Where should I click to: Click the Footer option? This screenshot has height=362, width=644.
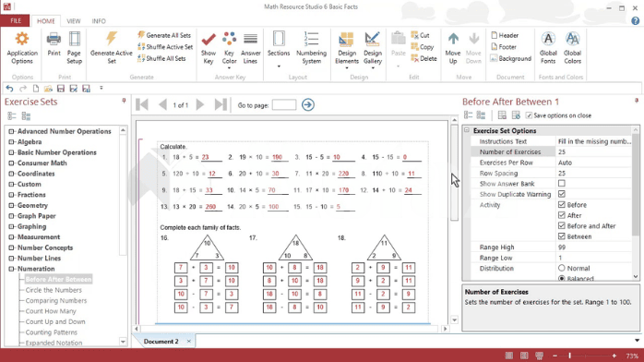[504, 47]
